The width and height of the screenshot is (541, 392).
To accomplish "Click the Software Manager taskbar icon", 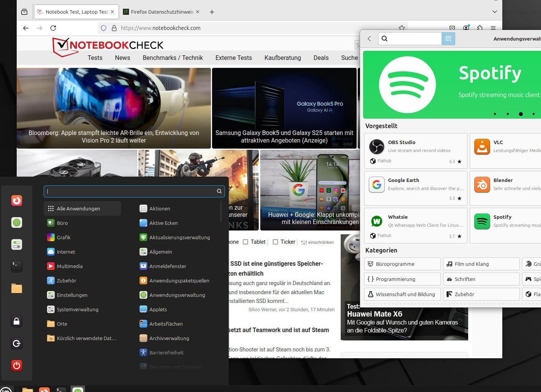I will click(78, 389).
